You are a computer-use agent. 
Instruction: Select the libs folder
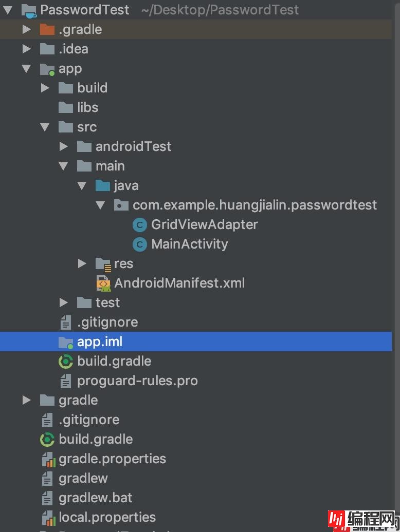pyautogui.click(x=87, y=108)
